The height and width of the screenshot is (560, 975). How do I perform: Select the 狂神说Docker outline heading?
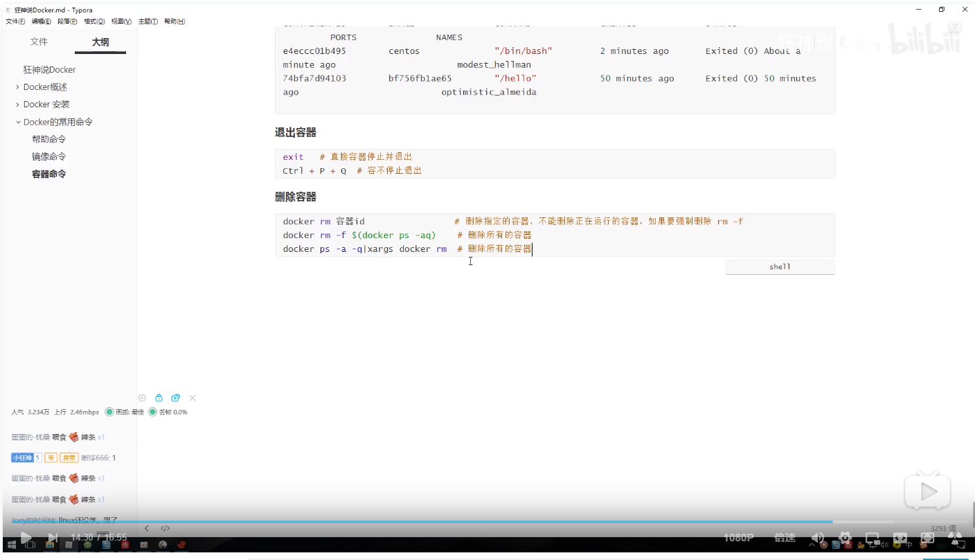(49, 70)
